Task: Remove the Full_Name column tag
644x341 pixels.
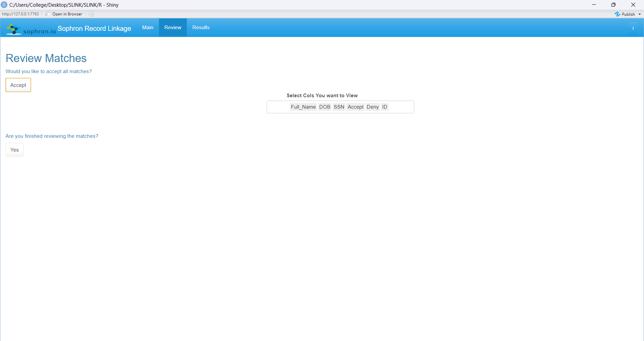Action: [303, 107]
